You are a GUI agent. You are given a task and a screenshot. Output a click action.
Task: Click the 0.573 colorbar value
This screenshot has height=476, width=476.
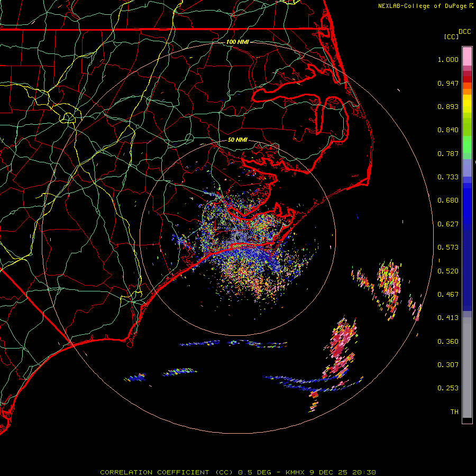[x=448, y=248]
